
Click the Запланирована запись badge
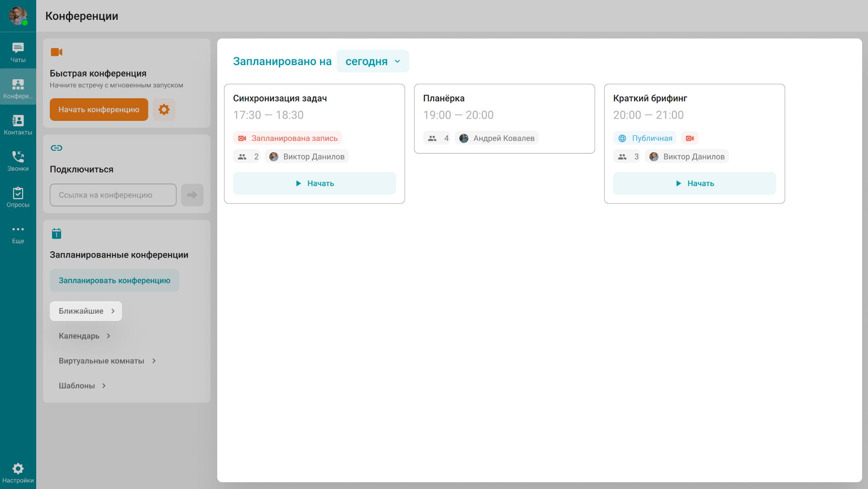(287, 138)
